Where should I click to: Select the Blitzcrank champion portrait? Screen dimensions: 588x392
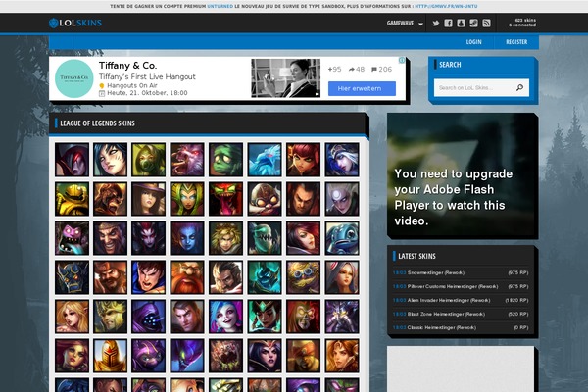72,199
